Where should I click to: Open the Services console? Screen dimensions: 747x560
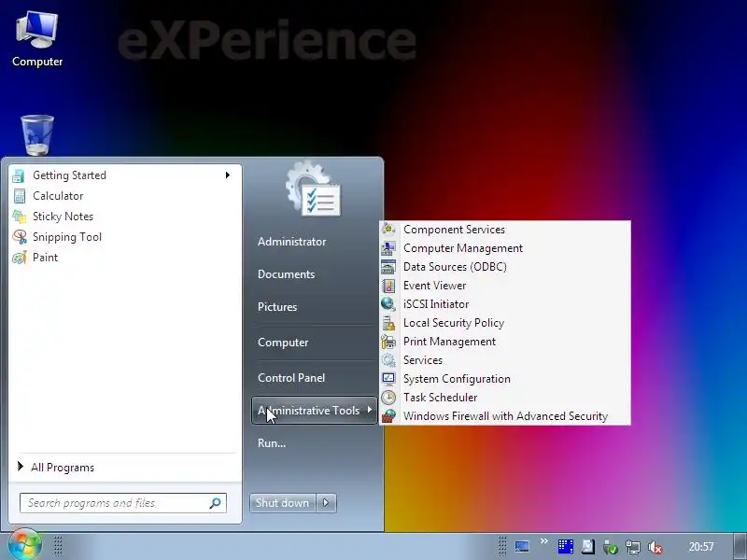(x=505, y=360)
